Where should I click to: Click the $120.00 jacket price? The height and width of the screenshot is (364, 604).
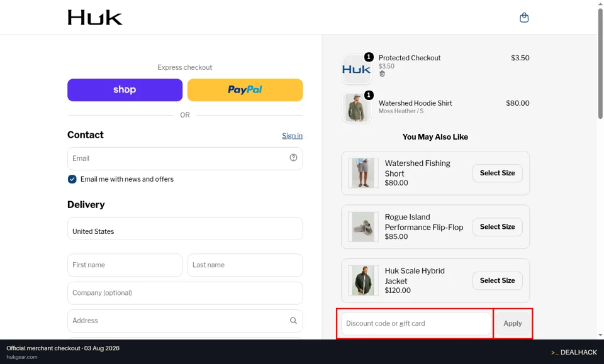(x=398, y=290)
